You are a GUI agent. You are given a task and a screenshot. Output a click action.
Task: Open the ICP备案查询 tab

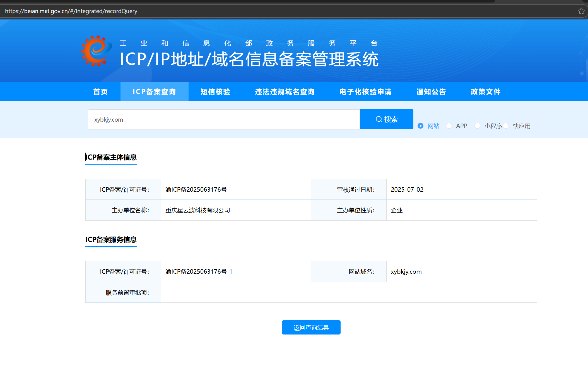(154, 92)
